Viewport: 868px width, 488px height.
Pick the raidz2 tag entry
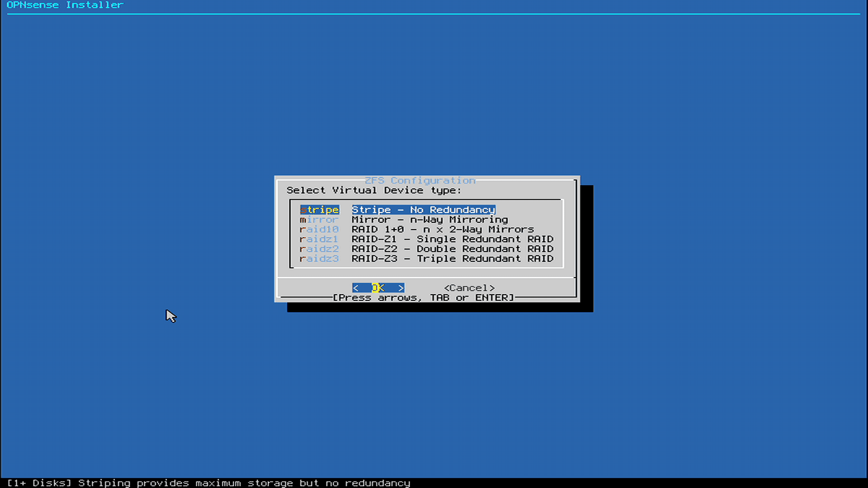pyautogui.click(x=319, y=249)
